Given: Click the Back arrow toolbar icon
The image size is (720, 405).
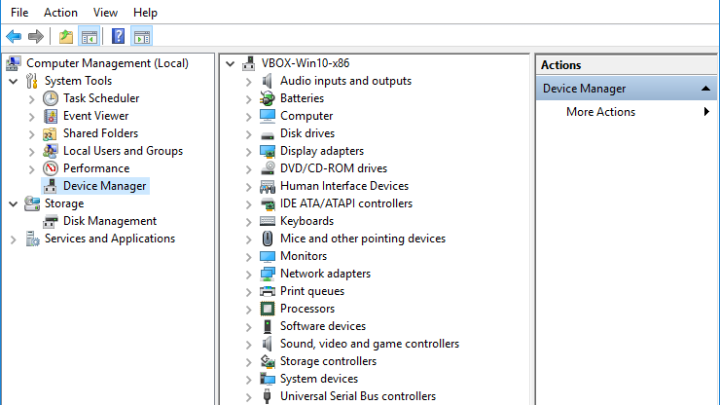Looking at the screenshot, I should (14, 36).
